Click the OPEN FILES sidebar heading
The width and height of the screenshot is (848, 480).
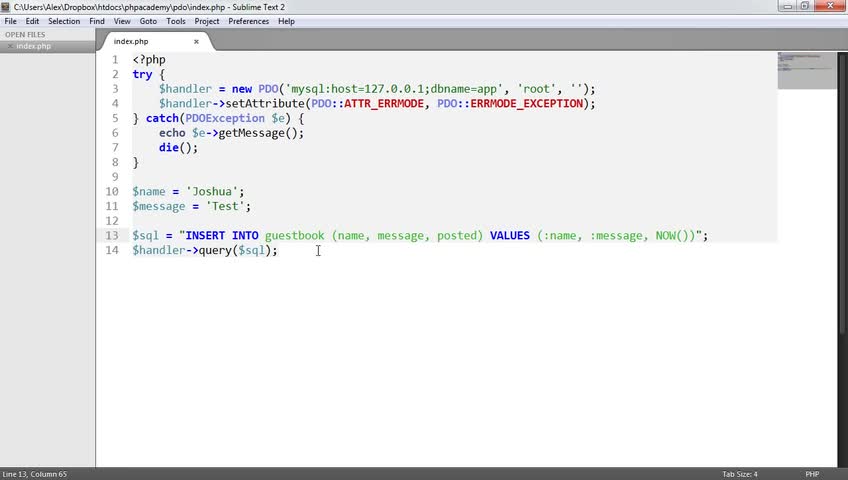pos(25,35)
